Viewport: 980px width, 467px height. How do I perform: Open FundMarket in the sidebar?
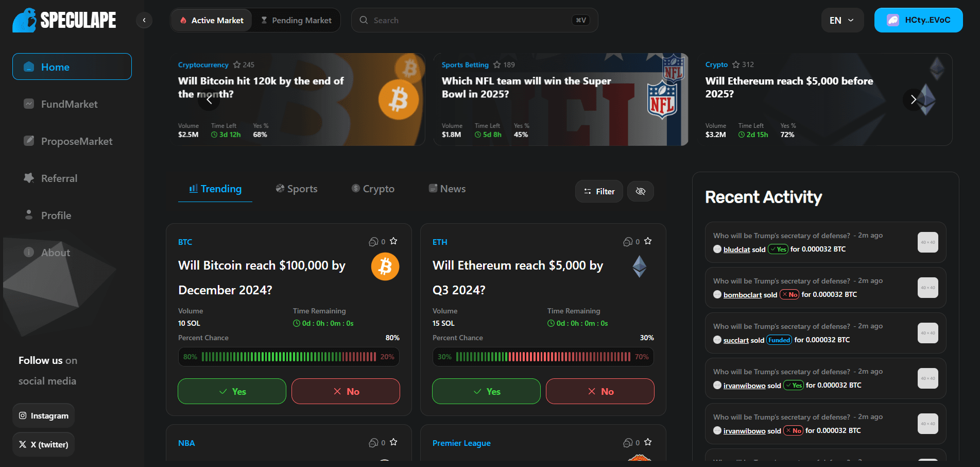pyautogui.click(x=69, y=104)
